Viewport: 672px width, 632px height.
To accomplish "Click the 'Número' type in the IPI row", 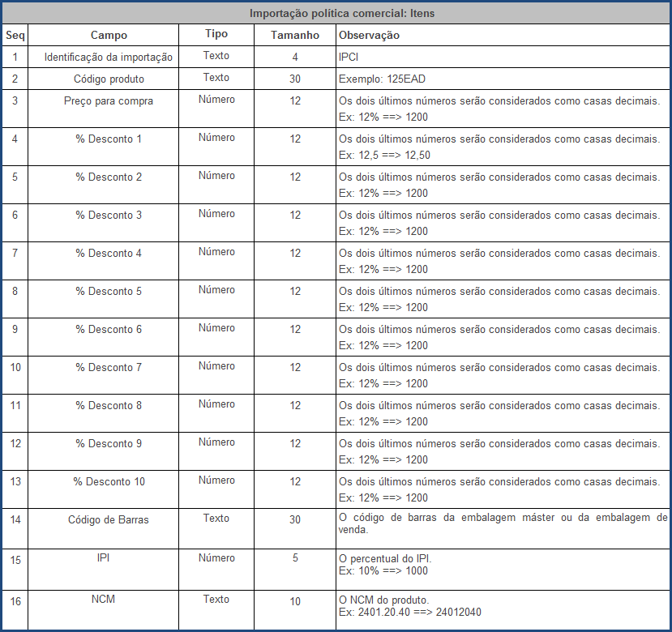I will pyautogui.click(x=216, y=558).
